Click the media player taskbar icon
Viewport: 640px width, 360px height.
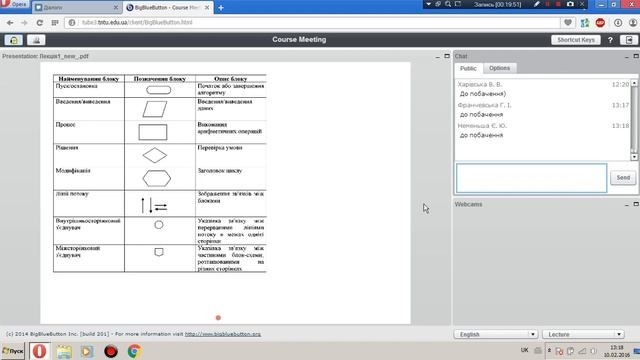click(87, 351)
